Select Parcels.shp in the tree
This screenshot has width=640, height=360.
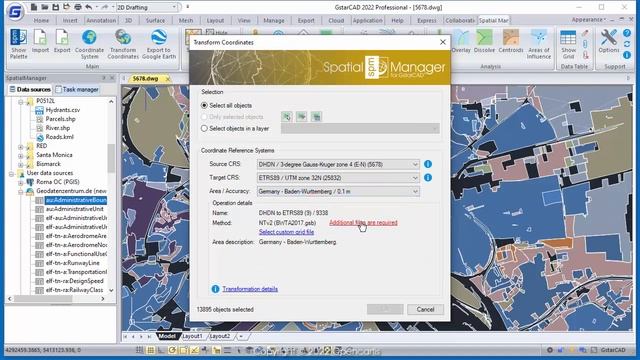coord(60,119)
